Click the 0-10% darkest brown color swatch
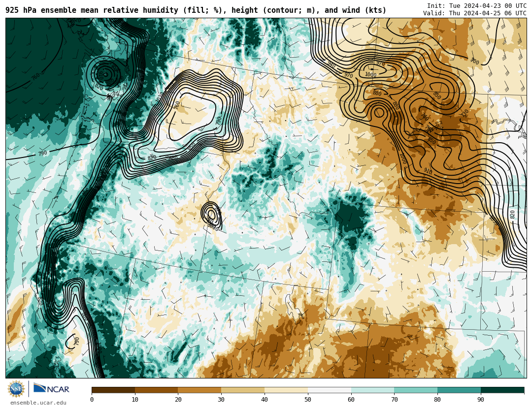This screenshot has width=532, height=409. point(113,390)
